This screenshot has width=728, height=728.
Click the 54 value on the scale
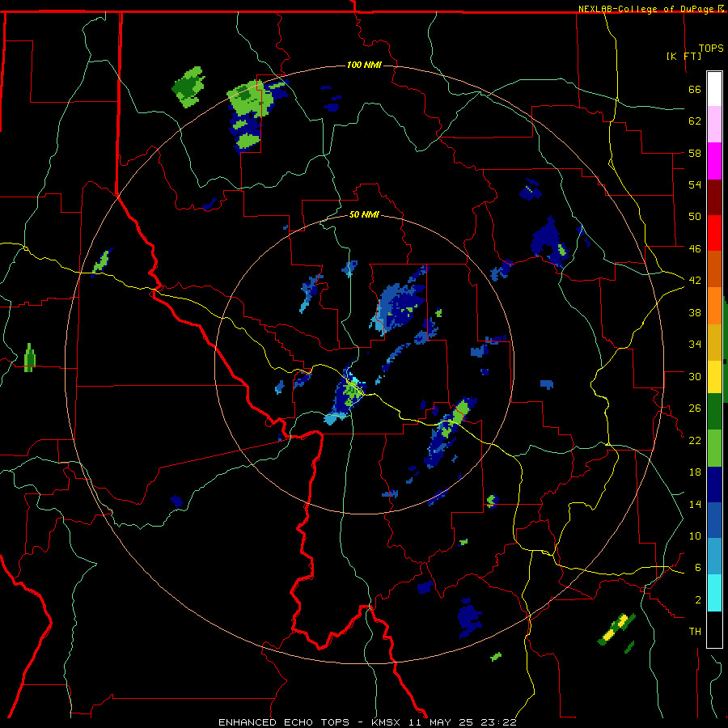(x=695, y=184)
